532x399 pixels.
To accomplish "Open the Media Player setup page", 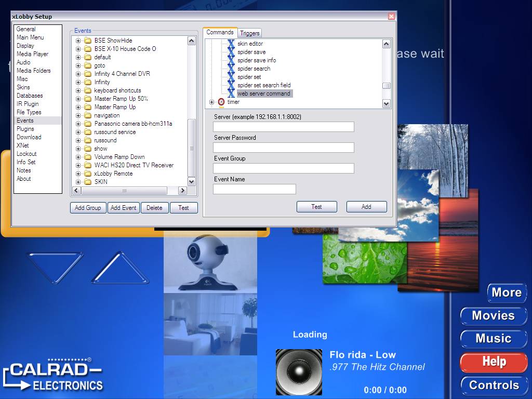I will coord(33,54).
